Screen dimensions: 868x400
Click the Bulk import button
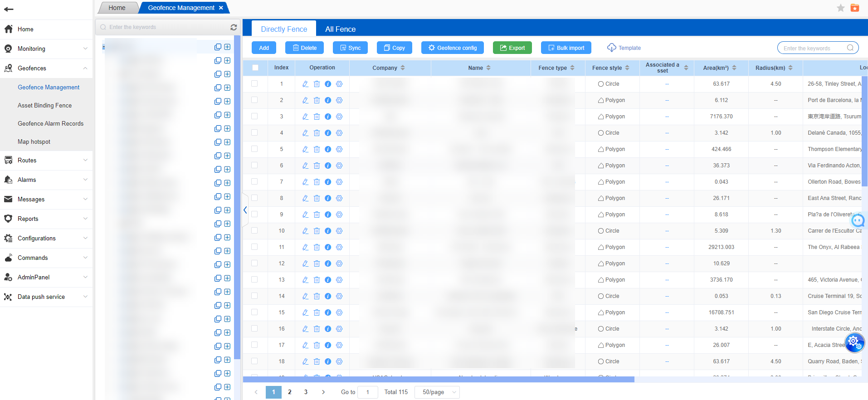pos(566,48)
